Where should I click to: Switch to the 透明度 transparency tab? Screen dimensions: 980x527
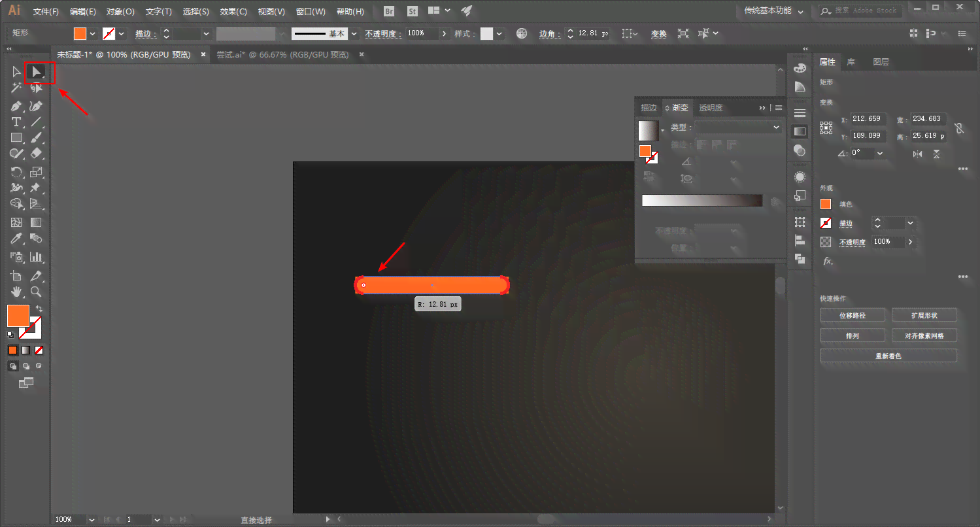point(711,108)
